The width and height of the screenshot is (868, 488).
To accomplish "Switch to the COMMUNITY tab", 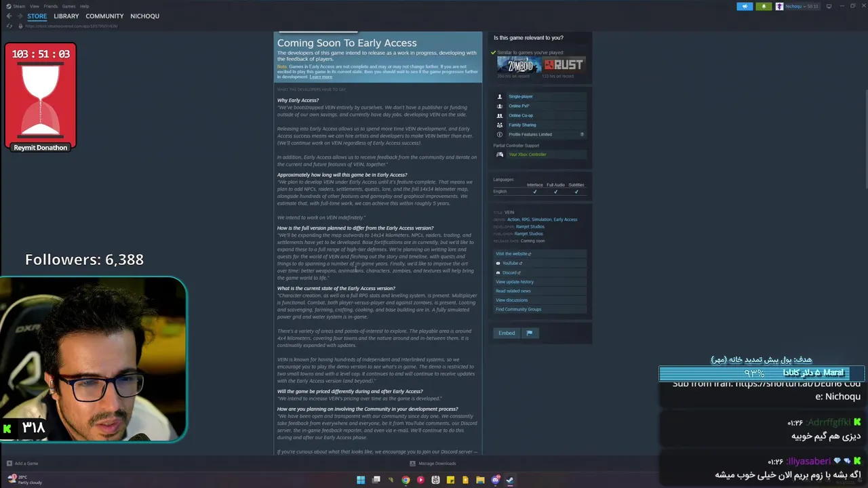I will point(104,16).
